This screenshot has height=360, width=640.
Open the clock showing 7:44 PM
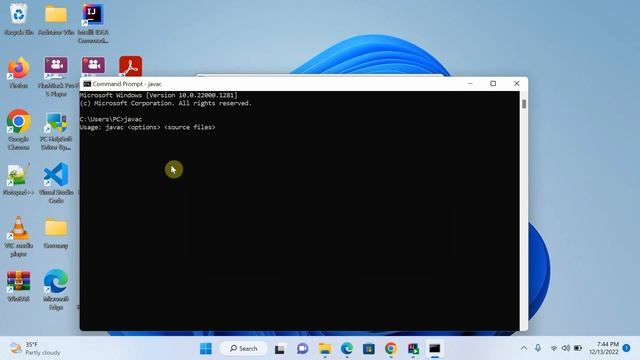point(604,348)
